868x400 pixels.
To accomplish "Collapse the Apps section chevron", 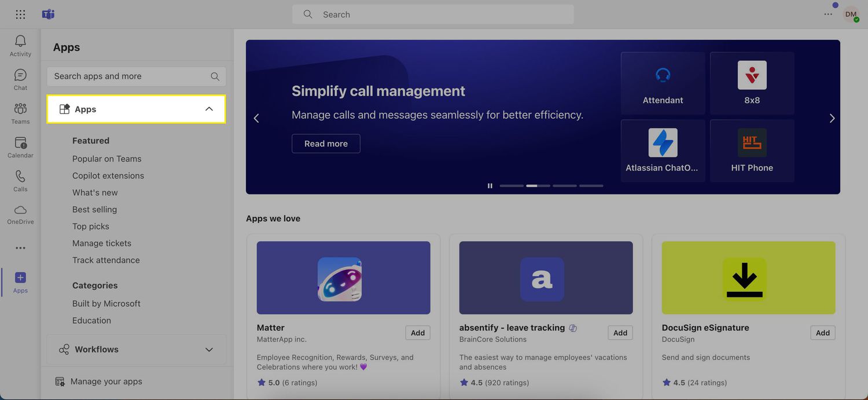I will (x=209, y=109).
